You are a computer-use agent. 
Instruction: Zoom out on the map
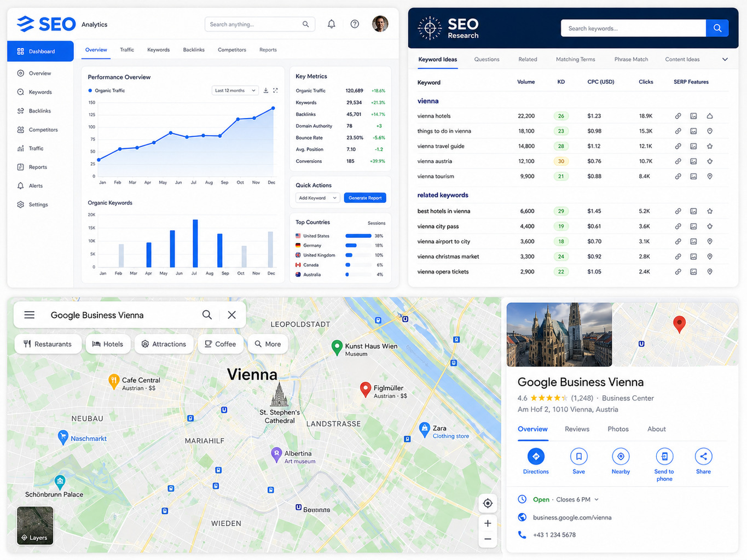488,539
